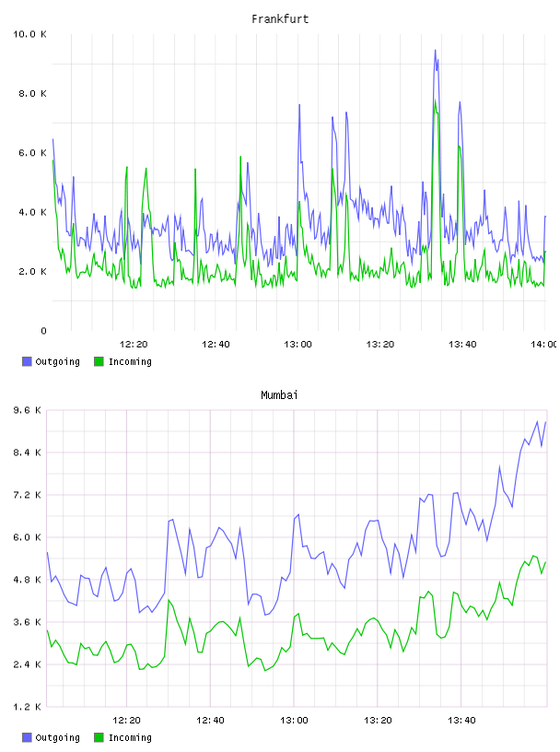Click Frankfurt 10.0 K axis label
This screenshot has width=560, height=752.
(29, 34)
